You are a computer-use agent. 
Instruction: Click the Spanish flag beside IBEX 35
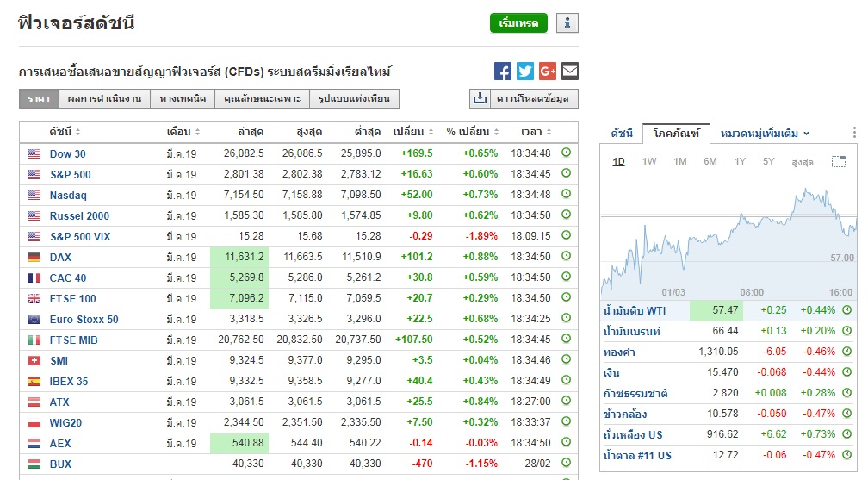click(34, 382)
